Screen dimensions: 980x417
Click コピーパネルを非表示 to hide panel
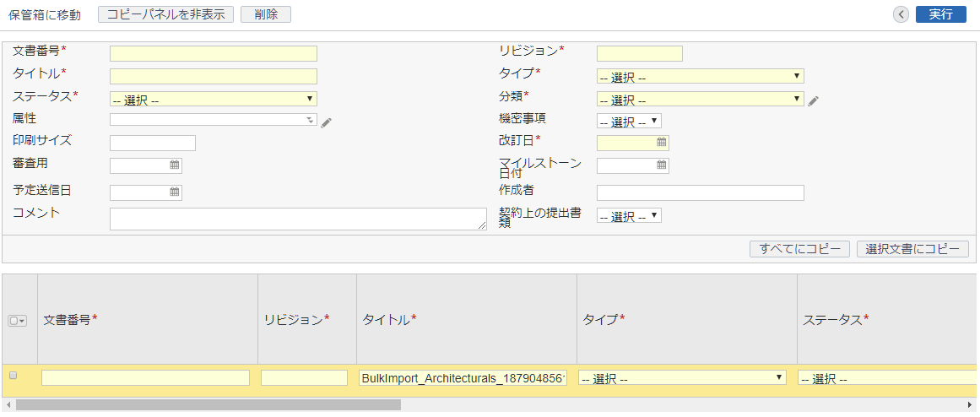tap(165, 14)
